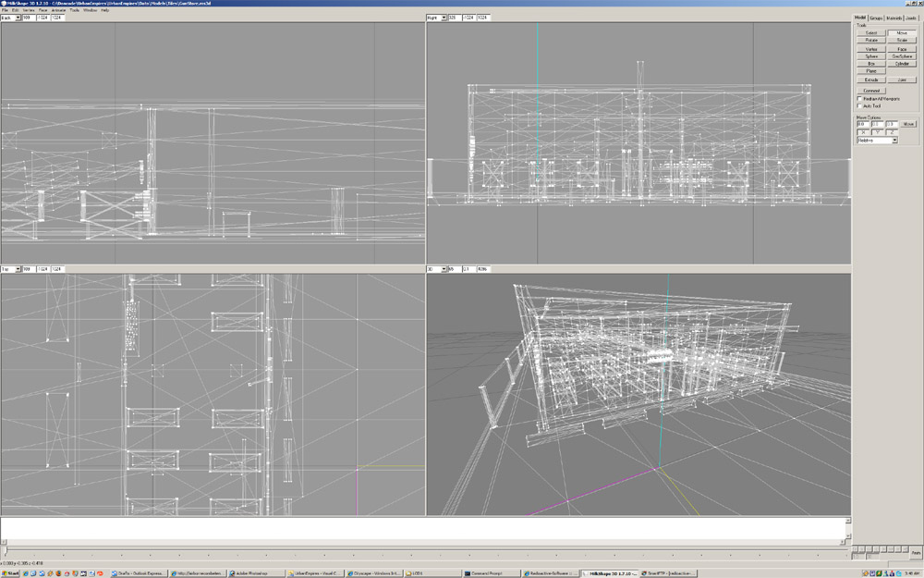
Task: Click the animation timeline slider
Action: click(425, 550)
